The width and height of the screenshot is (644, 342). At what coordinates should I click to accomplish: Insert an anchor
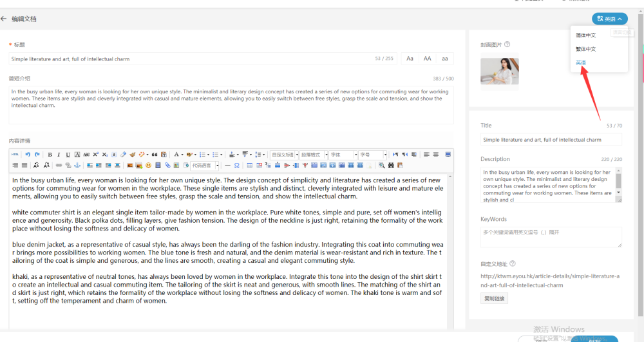[77, 165]
